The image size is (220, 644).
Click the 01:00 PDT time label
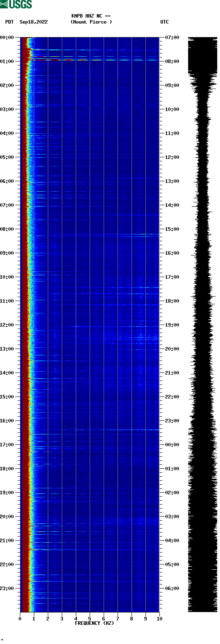pos(7,61)
